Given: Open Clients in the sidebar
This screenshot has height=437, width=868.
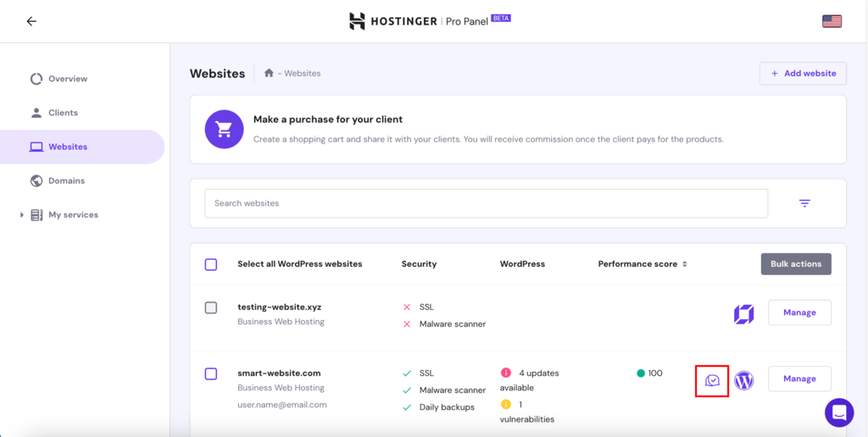Looking at the screenshot, I should click(x=63, y=113).
